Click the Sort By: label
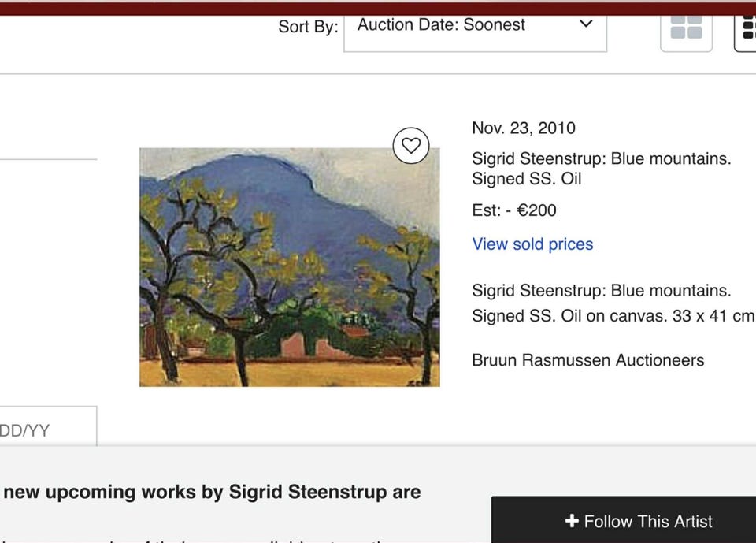 pos(308,27)
